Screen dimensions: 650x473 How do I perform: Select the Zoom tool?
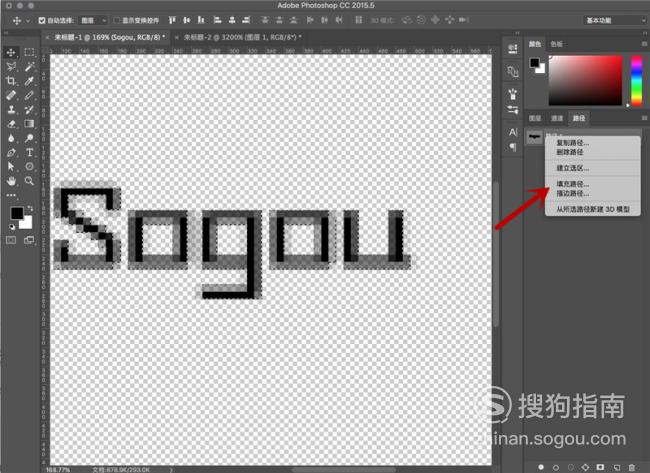[x=29, y=181]
